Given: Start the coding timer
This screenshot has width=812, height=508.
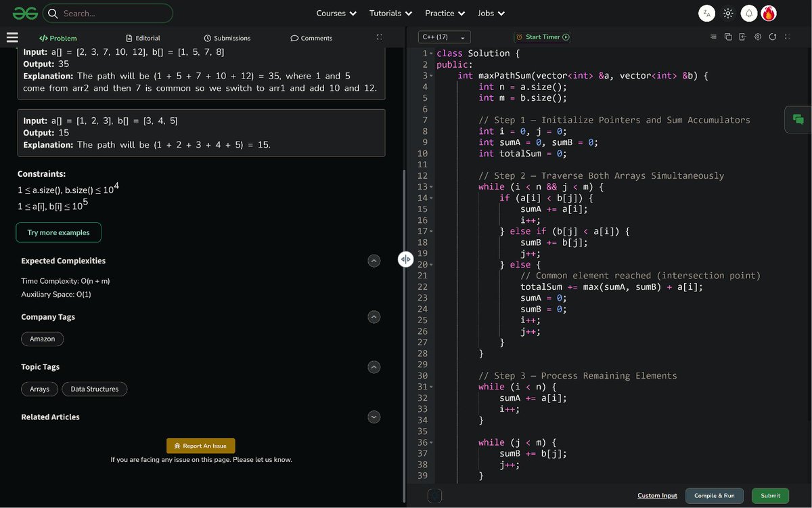Looking at the screenshot, I should click(x=542, y=37).
